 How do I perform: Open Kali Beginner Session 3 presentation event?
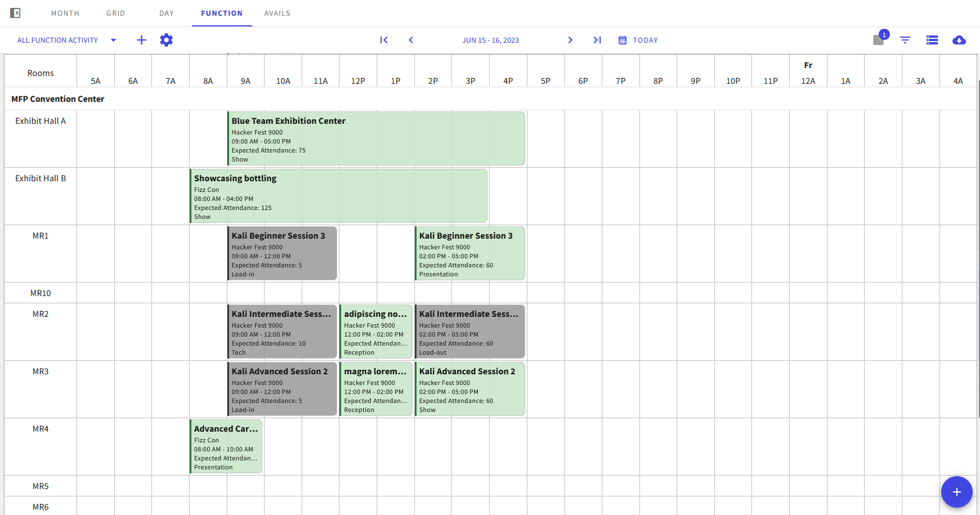click(x=470, y=253)
